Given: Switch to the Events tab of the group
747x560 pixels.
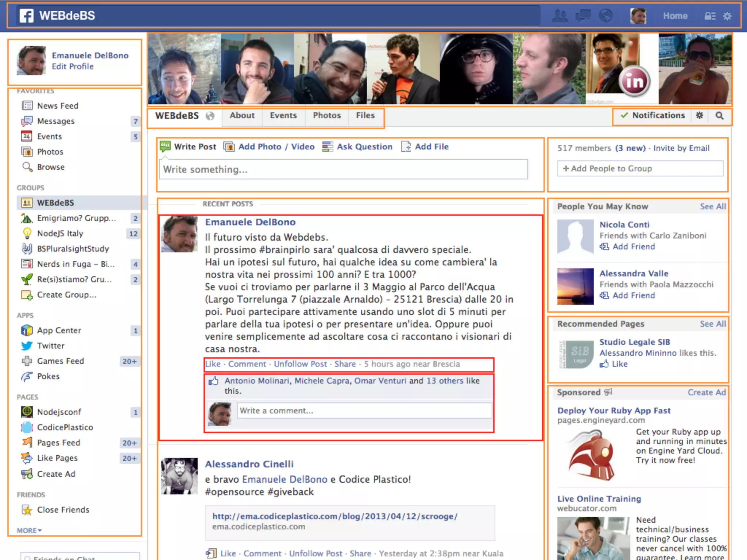Looking at the screenshot, I should 283,116.
